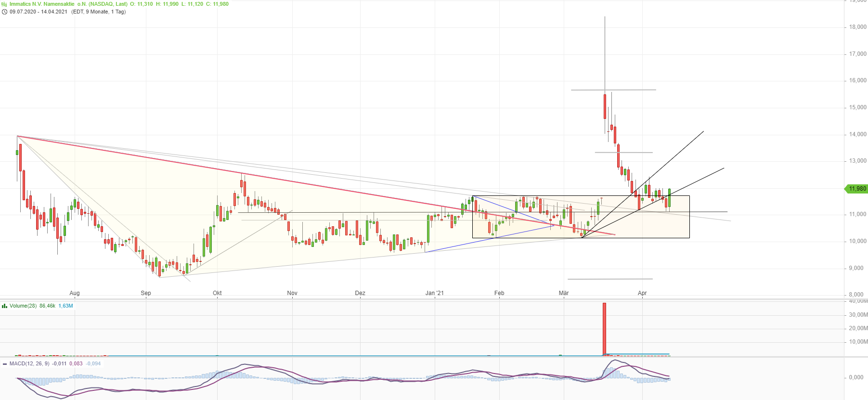This screenshot has width=868, height=400.
Task: Click the green Volume bar-chart icon
Action: [x=4, y=306]
